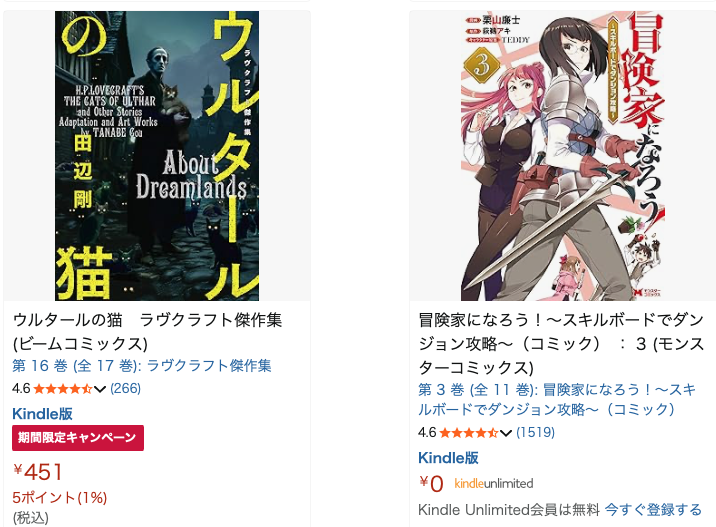
Task: Expand rating chevron next to 4.6 for ウルタールの猫
Action: click(100, 389)
